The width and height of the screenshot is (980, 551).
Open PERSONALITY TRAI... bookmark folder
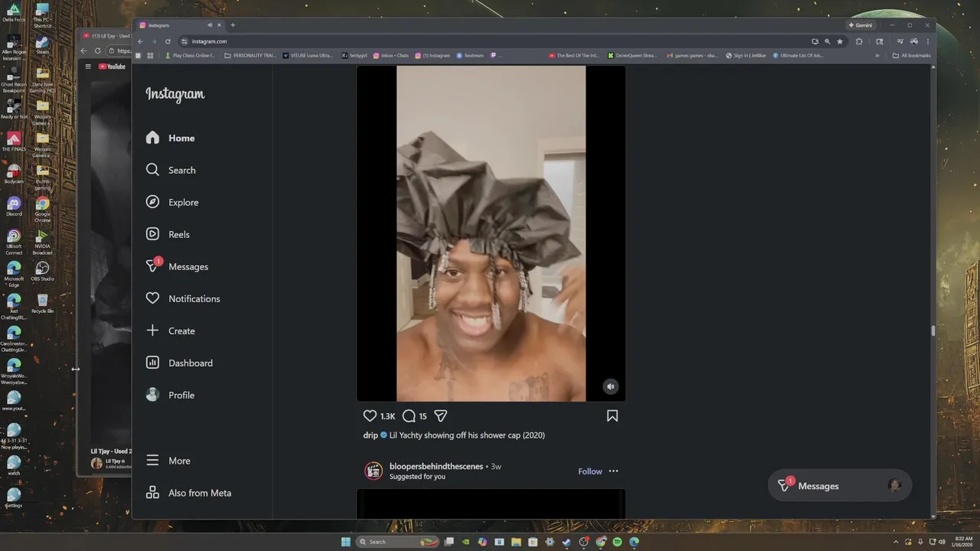(250, 55)
